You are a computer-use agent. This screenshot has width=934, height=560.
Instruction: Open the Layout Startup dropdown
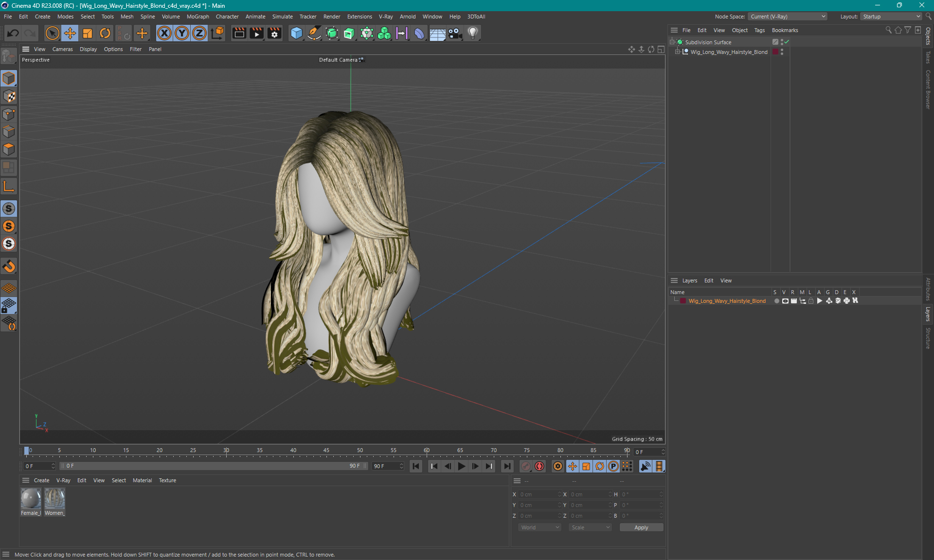pos(891,17)
